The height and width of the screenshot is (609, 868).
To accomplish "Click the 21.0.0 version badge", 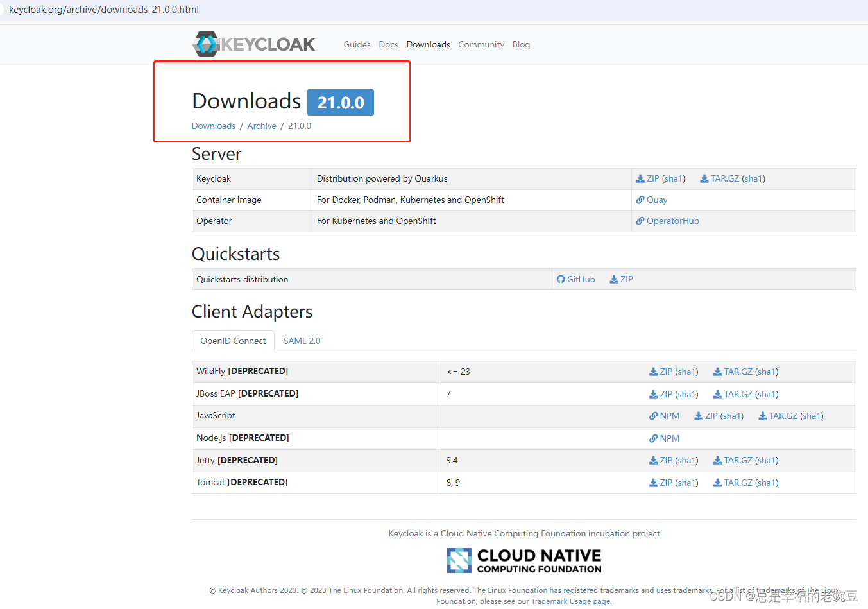I will pos(341,102).
